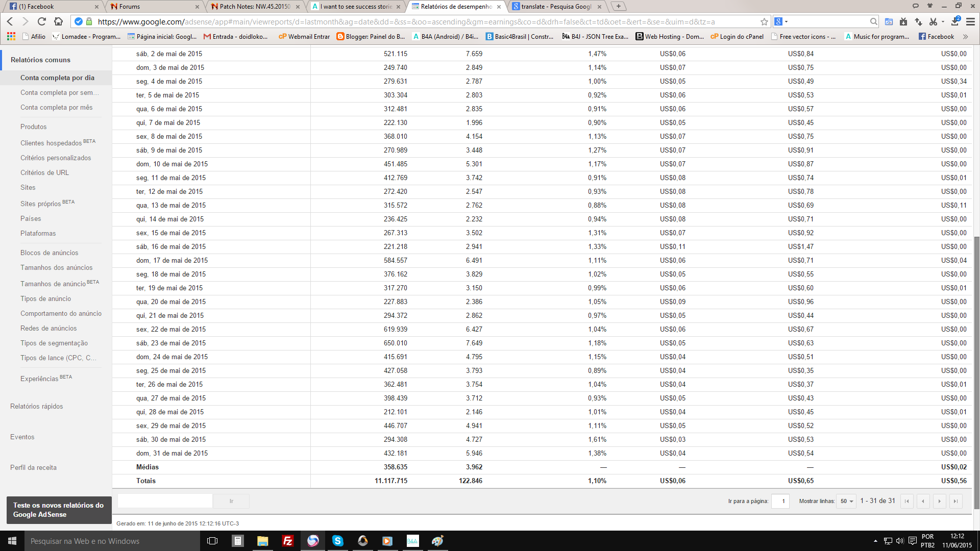Click the volume icon in system tray

(x=900, y=541)
